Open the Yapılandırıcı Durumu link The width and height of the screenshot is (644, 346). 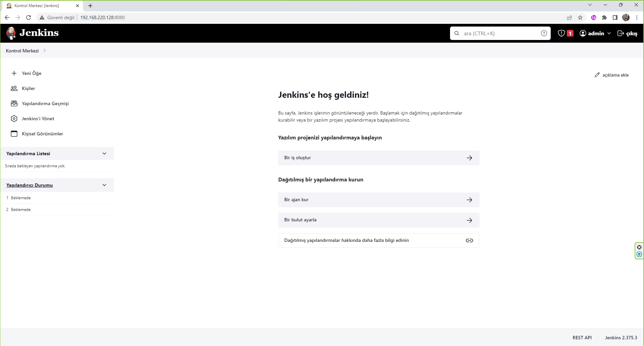click(x=30, y=185)
